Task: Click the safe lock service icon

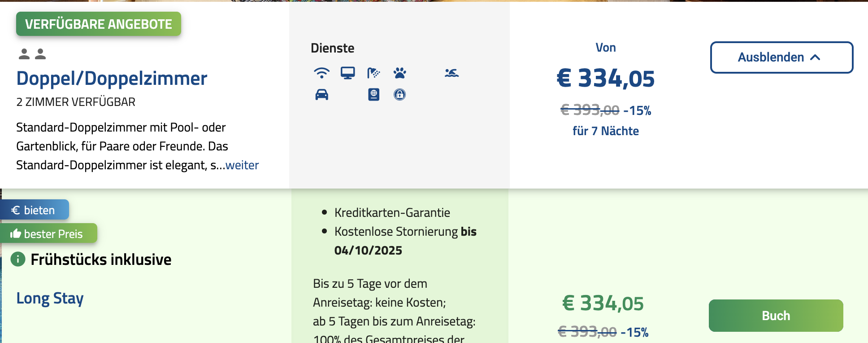Action: click(x=399, y=95)
